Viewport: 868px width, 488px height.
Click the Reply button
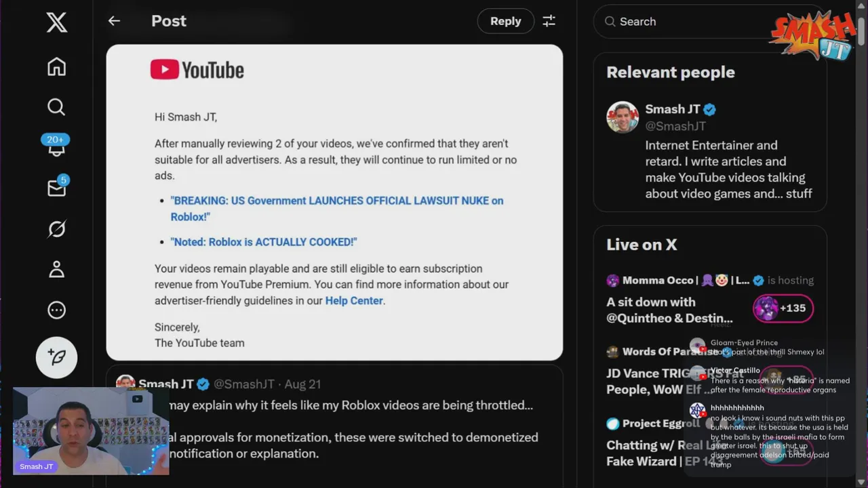506,21
